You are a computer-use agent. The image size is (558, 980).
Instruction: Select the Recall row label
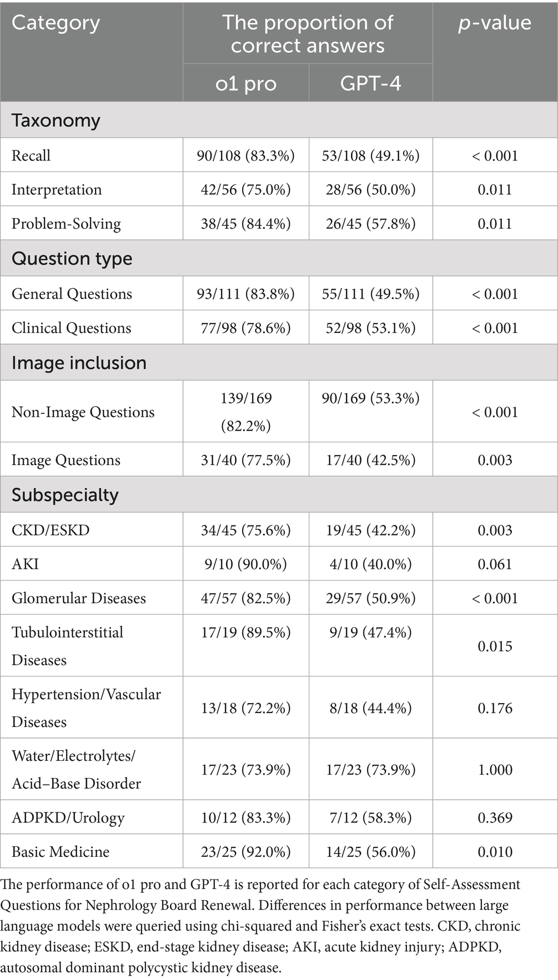pos(31,155)
